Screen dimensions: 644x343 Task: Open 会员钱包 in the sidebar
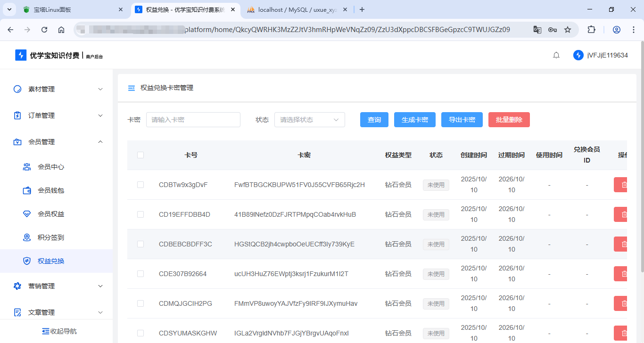pos(51,190)
